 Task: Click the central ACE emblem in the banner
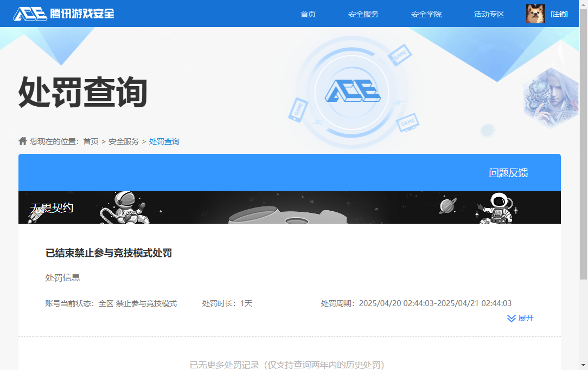(352, 91)
